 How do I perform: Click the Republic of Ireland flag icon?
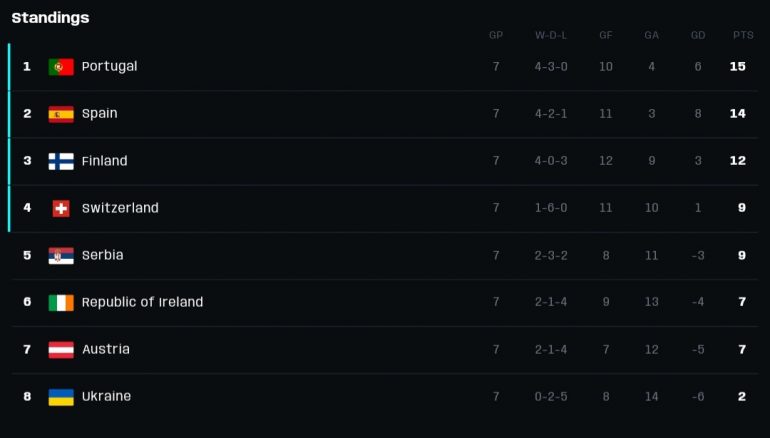coord(61,302)
